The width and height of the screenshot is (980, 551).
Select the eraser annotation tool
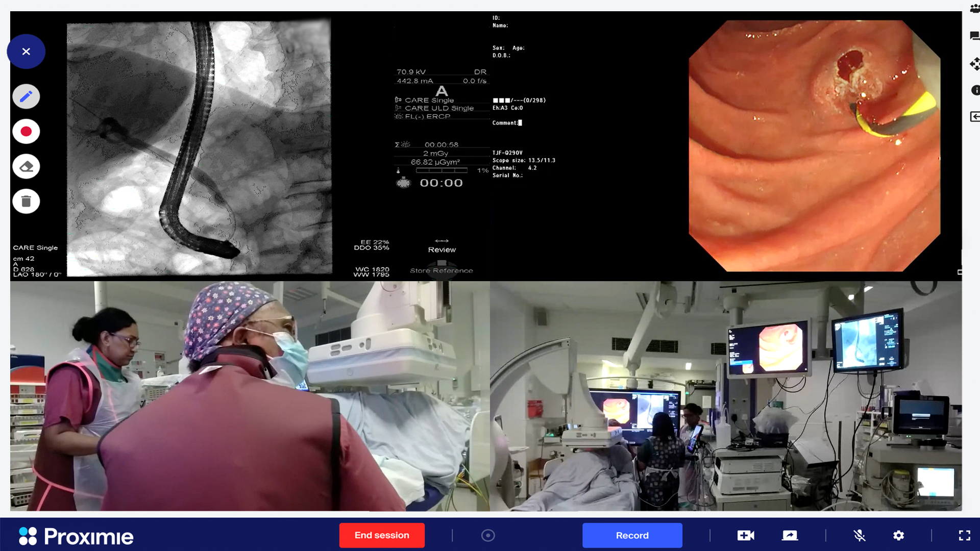26,167
